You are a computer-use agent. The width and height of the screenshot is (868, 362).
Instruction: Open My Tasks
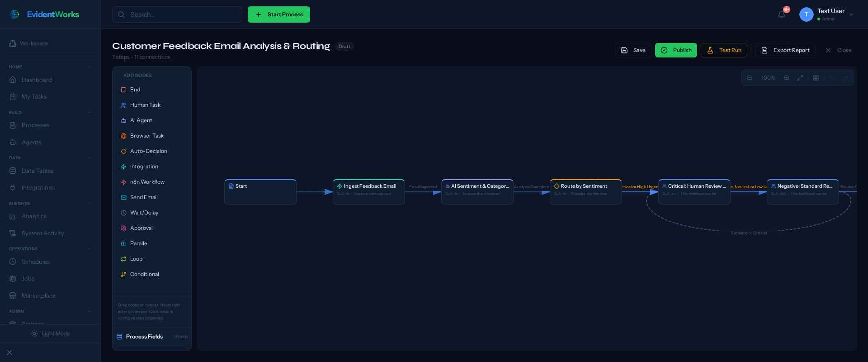(50, 97)
